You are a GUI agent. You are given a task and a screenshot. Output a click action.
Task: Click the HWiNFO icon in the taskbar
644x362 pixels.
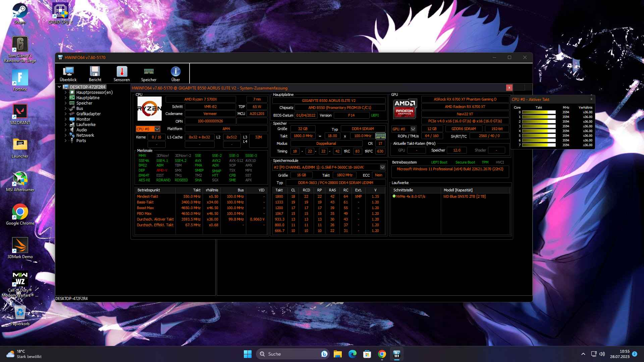pos(397,354)
